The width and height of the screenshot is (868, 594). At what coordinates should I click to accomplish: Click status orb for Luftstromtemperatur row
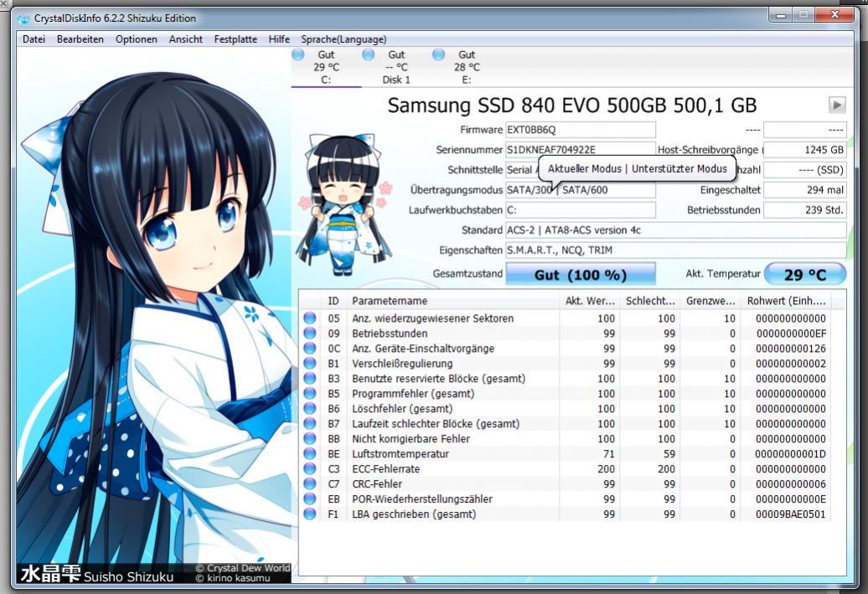click(x=309, y=453)
